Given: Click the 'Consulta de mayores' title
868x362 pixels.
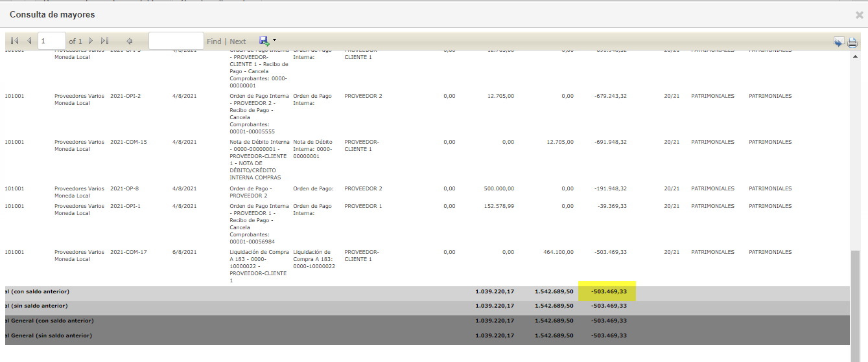Looking at the screenshot, I should tap(52, 14).
